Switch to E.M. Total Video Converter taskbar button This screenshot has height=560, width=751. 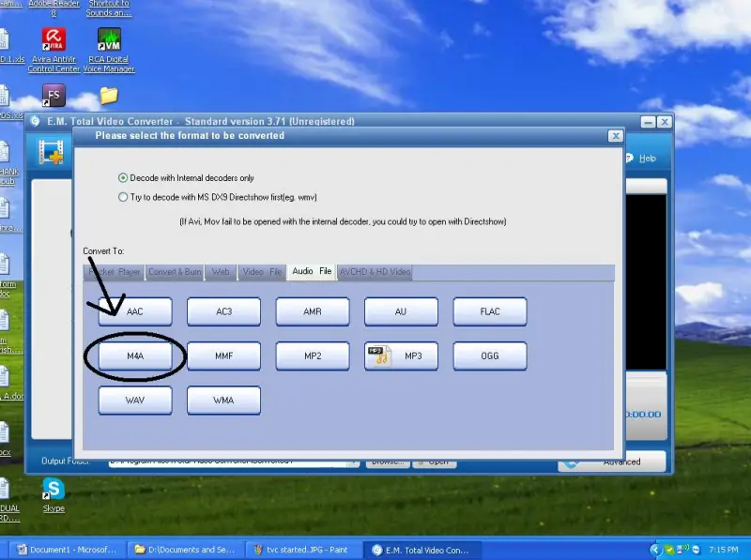pyautogui.click(x=421, y=550)
